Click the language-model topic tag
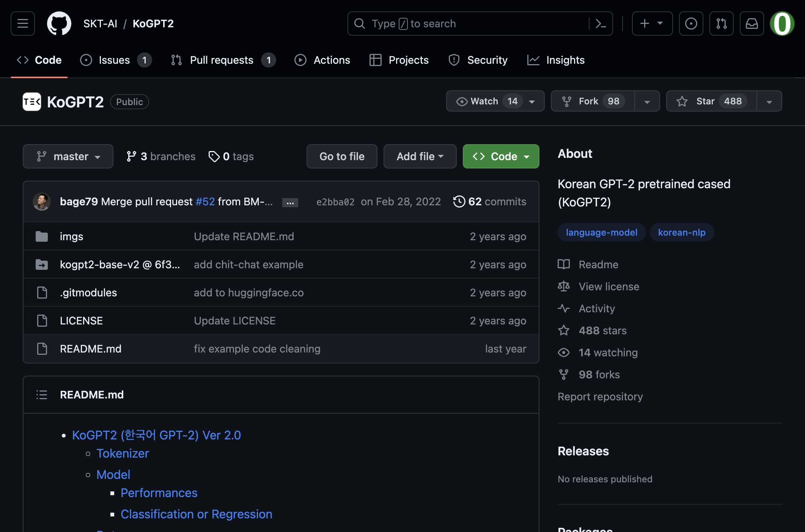The height and width of the screenshot is (532, 805). pos(602,232)
